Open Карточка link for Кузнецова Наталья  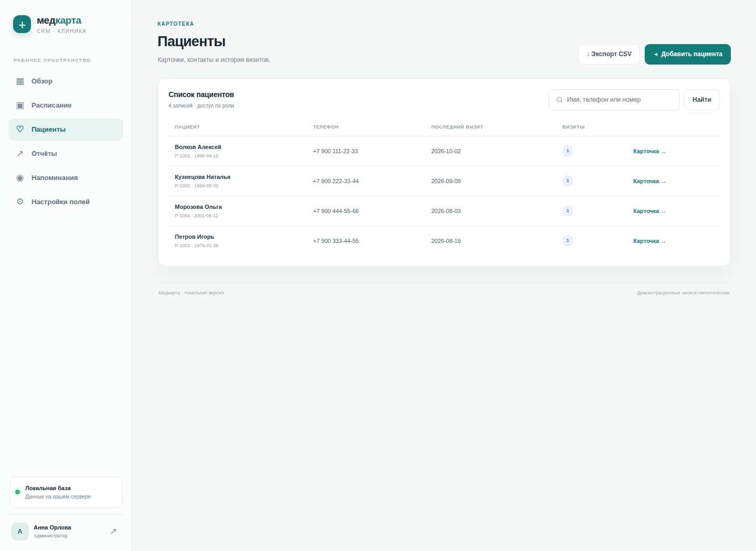pos(649,182)
